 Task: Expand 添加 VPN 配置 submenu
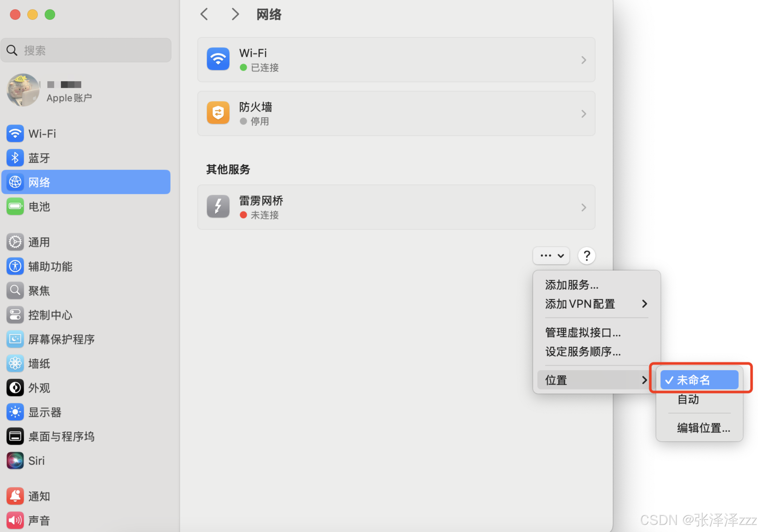596,304
